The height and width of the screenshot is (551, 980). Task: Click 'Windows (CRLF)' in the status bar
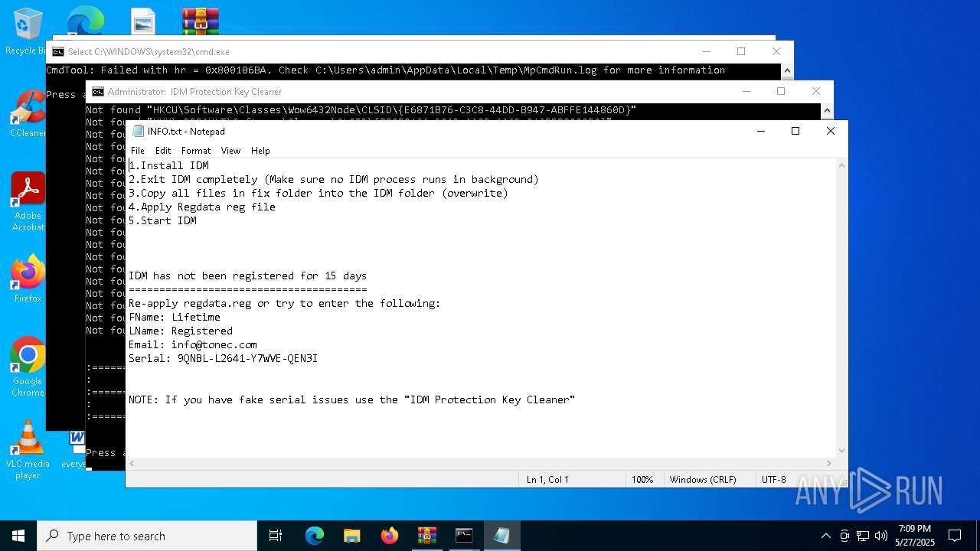(x=703, y=480)
